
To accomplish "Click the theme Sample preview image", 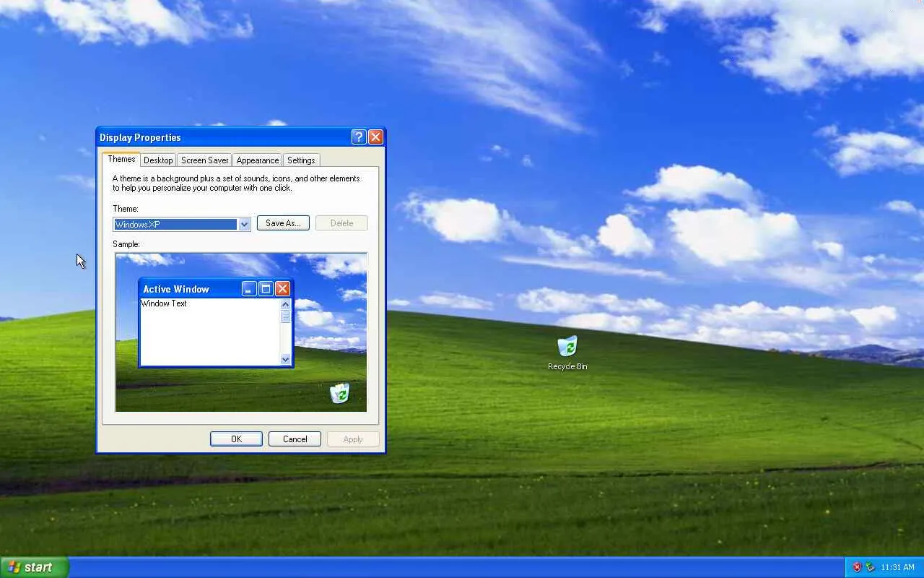I will 241,332.
